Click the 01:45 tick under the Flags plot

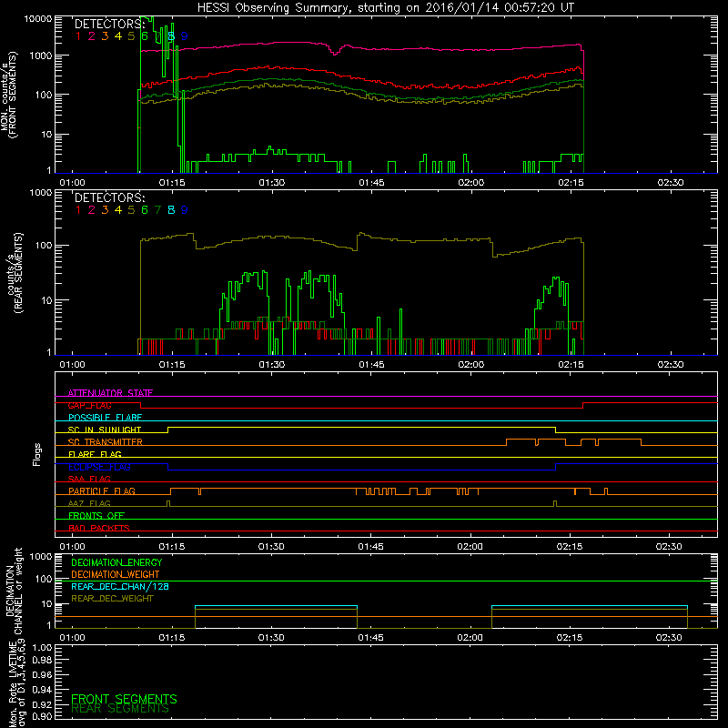tap(370, 547)
